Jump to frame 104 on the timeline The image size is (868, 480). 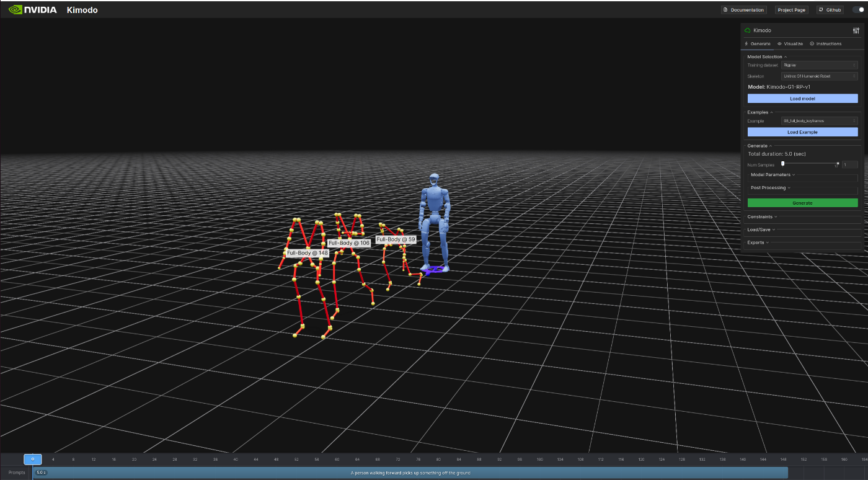click(x=560, y=460)
